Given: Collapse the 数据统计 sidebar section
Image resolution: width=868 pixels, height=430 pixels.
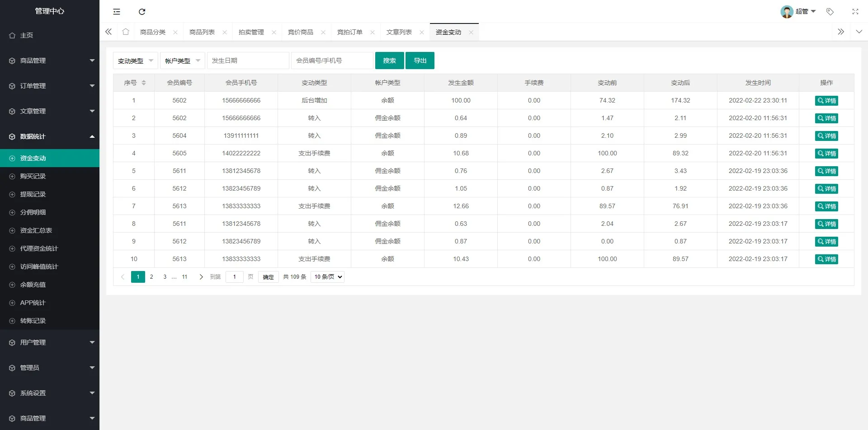Looking at the screenshot, I should pyautogui.click(x=50, y=136).
